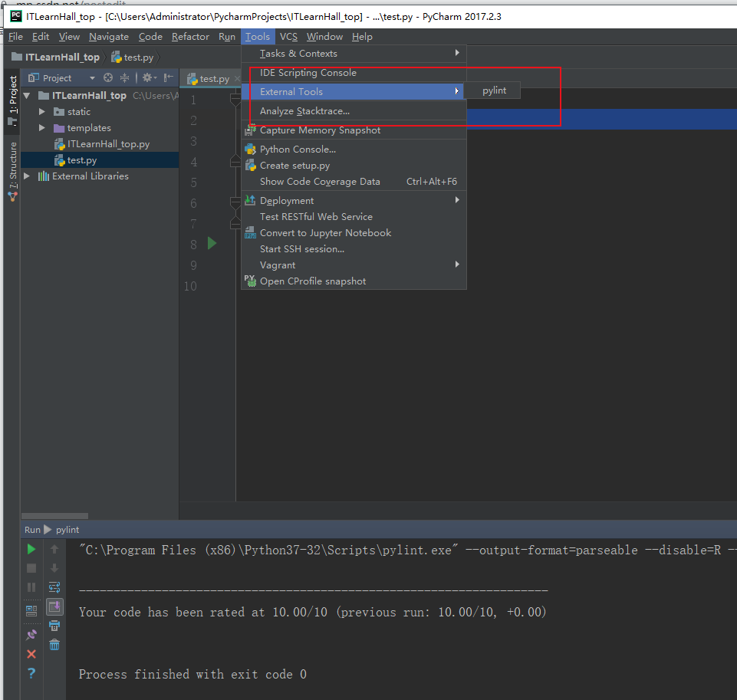Click test.py breadcrumb in navigation bar
The height and width of the screenshot is (700, 737).
(133, 58)
